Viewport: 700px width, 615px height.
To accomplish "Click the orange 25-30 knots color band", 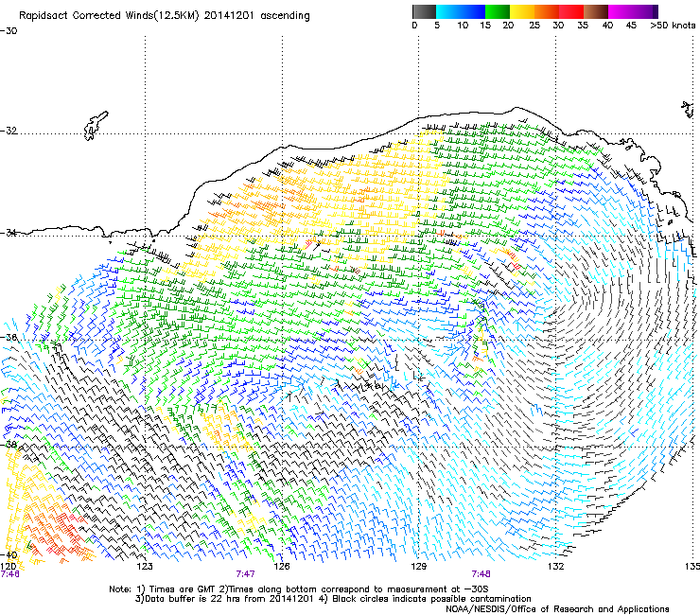I will click(x=546, y=11).
